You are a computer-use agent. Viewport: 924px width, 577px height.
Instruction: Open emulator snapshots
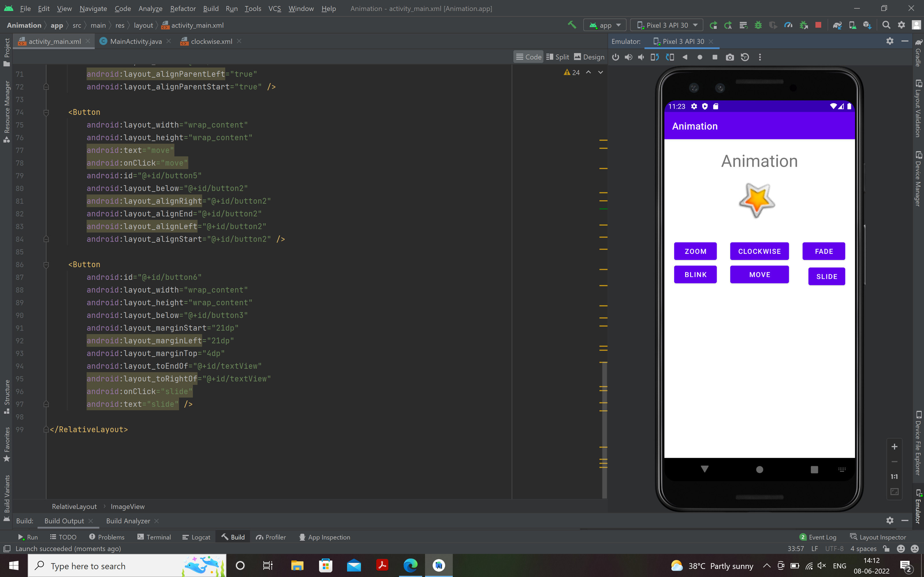coord(745,57)
